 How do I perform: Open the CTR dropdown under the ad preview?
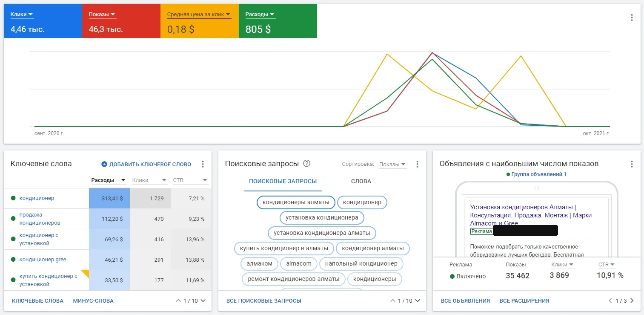607,265
